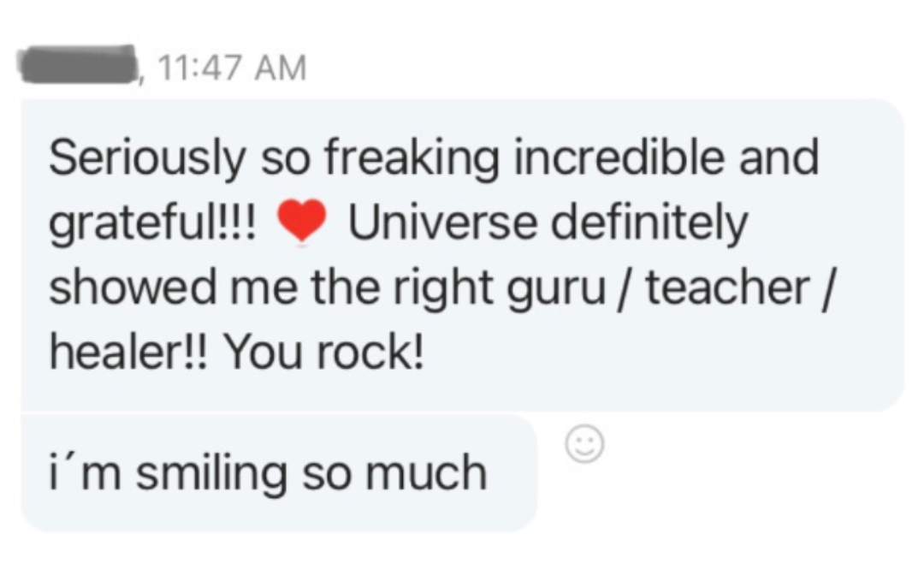924x569 pixels.
Task: Click the word "Seriously" in the message
Action: coord(147,158)
